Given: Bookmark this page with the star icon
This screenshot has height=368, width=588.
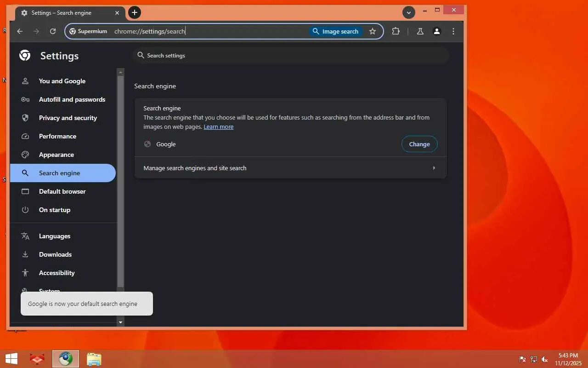Looking at the screenshot, I should [x=373, y=31].
